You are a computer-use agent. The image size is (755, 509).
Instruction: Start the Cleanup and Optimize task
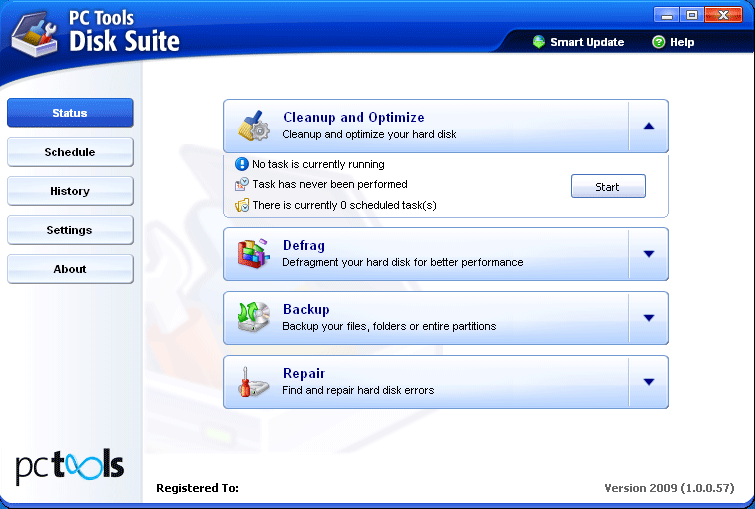[608, 186]
